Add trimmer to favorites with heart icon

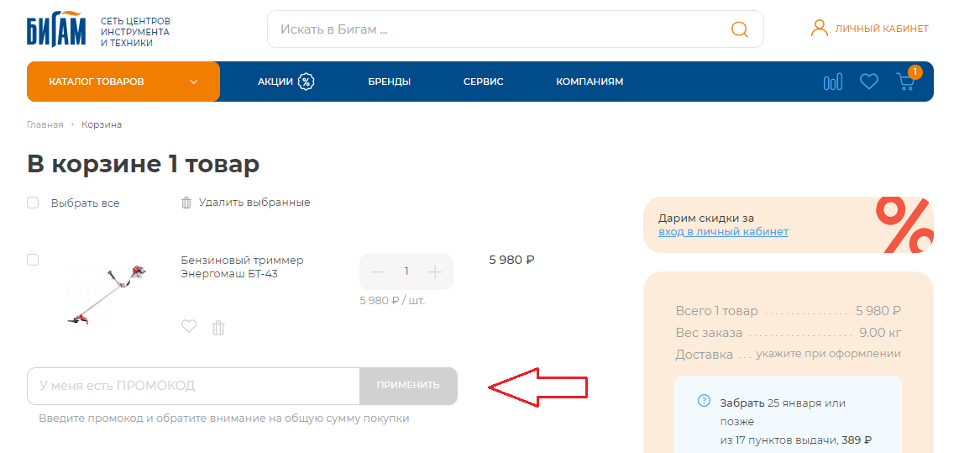tap(189, 326)
